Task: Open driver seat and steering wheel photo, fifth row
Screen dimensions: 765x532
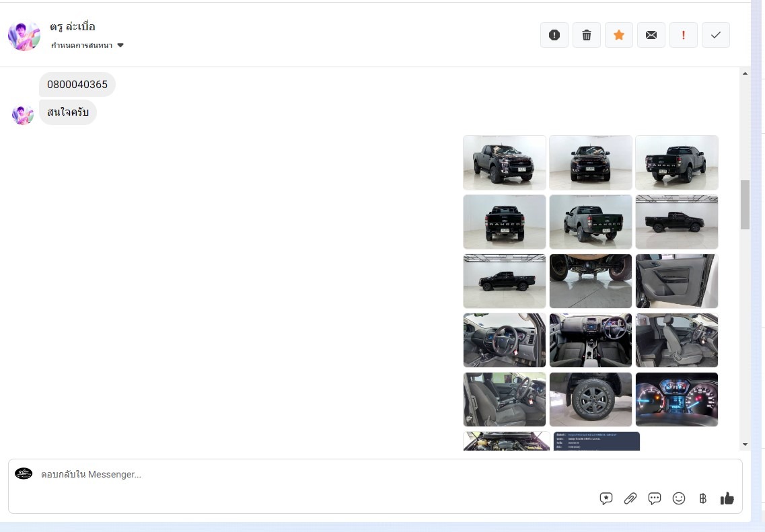Action: [505, 400]
